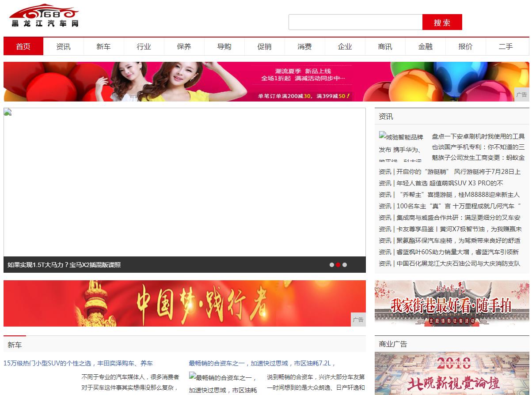Open 15万级热门小型SUV的个性之选 article
The height and width of the screenshot is (395, 532).
[x=78, y=363]
